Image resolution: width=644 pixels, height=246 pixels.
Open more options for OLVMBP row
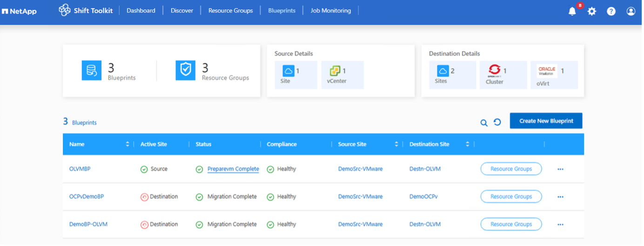tap(560, 169)
